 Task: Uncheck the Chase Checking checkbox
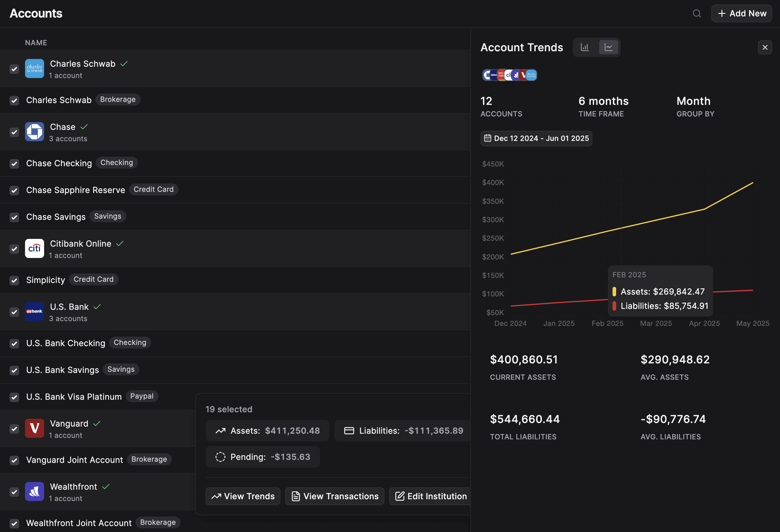click(14, 164)
